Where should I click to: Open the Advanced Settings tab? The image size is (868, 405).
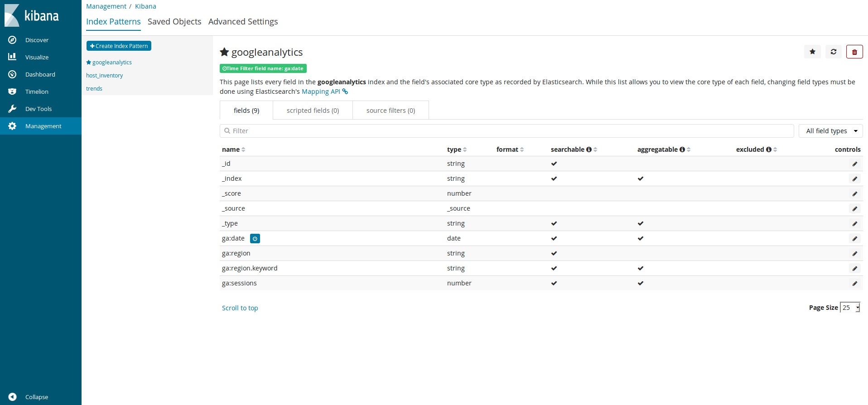coord(243,22)
